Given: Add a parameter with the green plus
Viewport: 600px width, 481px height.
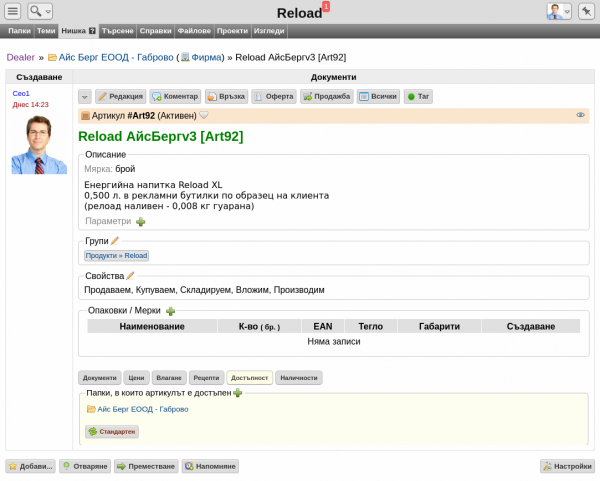Looking at the screenshot, I should coord(140,221).
